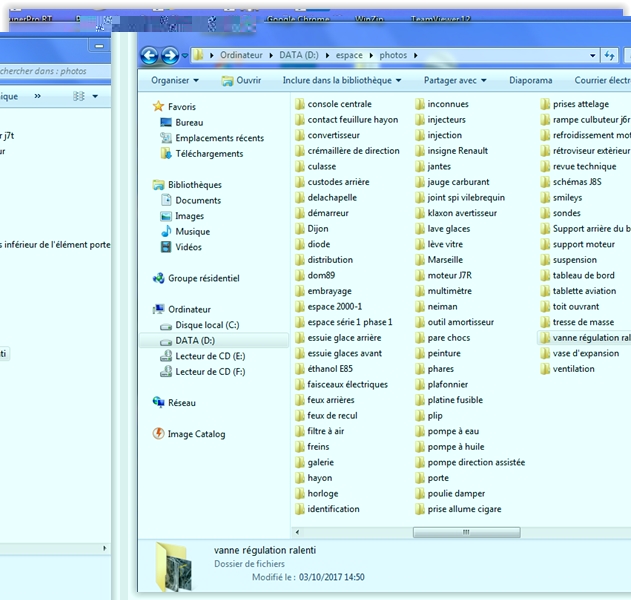Select Téléchargements in the navigation pane
The height and width of the screenshot is (600, 631).
(208, 154)
